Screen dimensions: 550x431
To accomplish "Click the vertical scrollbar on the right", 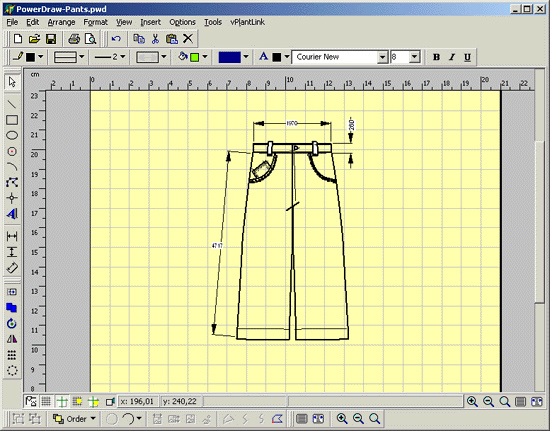I will (x=540, y=221).
